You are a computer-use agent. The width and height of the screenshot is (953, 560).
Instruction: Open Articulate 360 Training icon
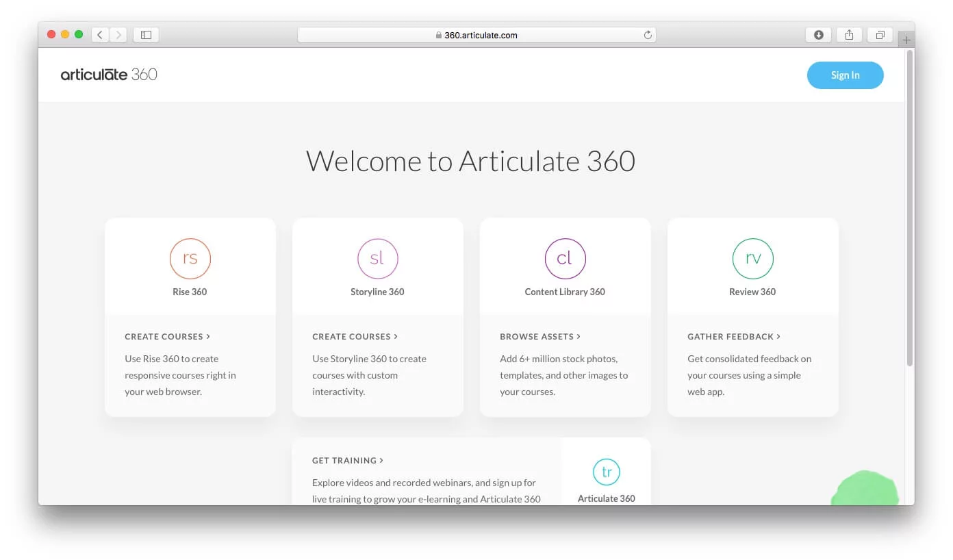606,471
